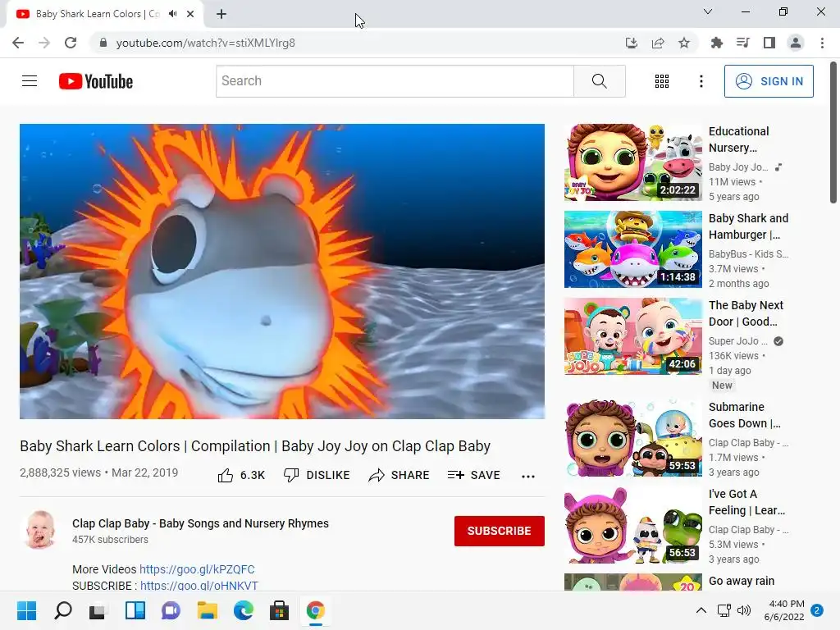Open the 'Educational Nursery...' video title
The width and height of the screenshot is (840, 630).
tap(738, 139)
